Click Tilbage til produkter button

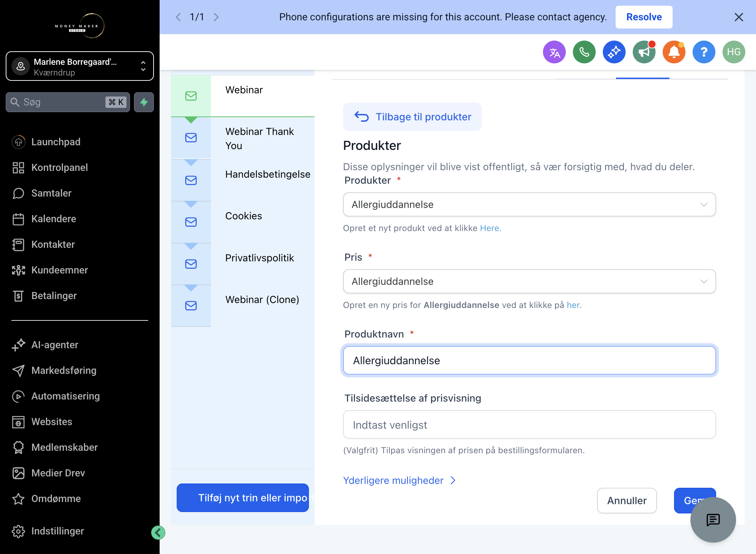tap(412, 117)
